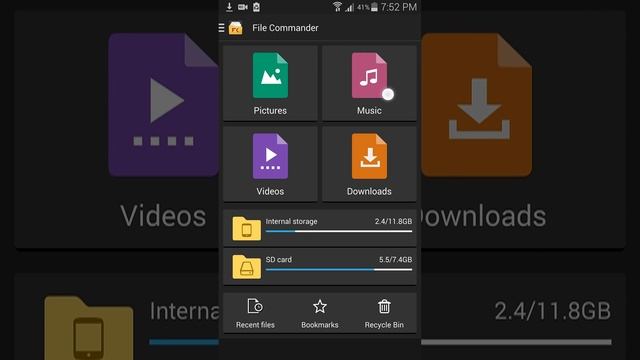The height and width of the screenshot is (360, 640).
Task: Open the Internal storage folder
Action: [x=320, y=228]
